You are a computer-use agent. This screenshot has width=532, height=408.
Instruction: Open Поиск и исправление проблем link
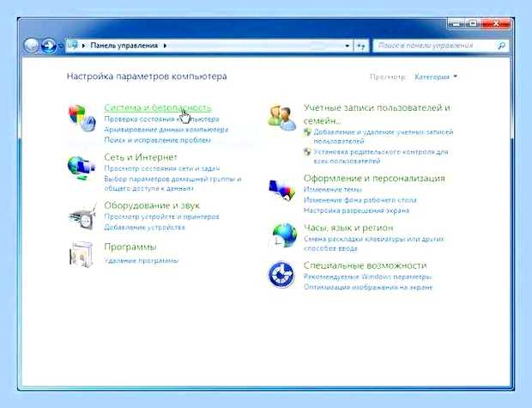(157, 140)
